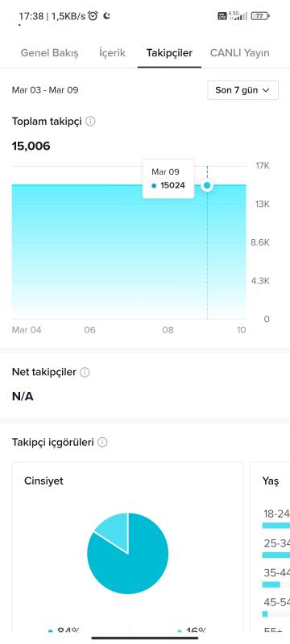The height and width of the screenshot is (644, 290).
Task: Tap info icon beside Toplam takipçi
Action: click(90, 122)
